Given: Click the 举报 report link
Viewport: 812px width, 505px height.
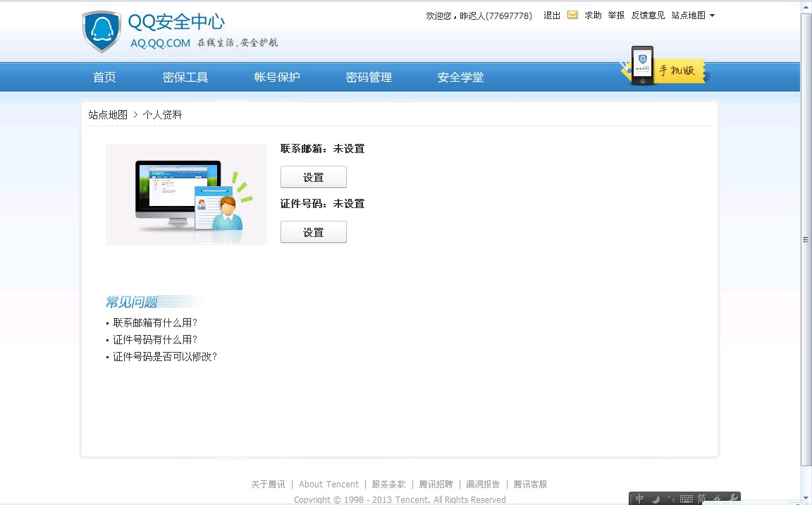Looking at the screenshot, I should pos(616,16).
